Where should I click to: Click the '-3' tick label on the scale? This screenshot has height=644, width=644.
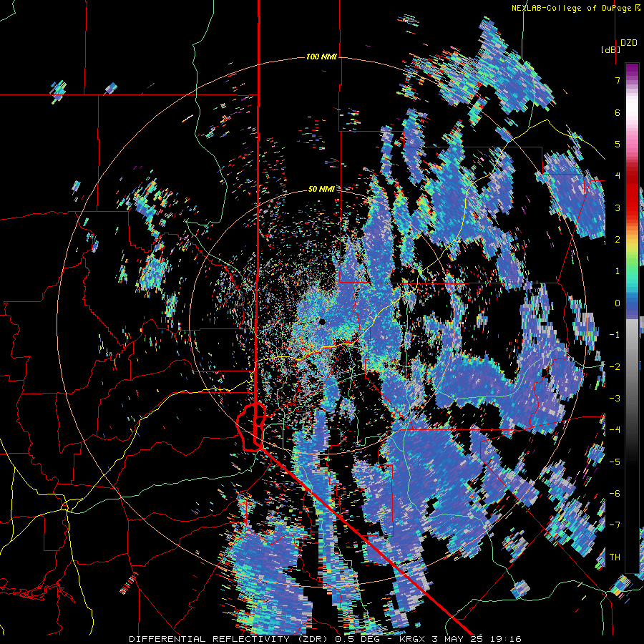pos(615,398)
